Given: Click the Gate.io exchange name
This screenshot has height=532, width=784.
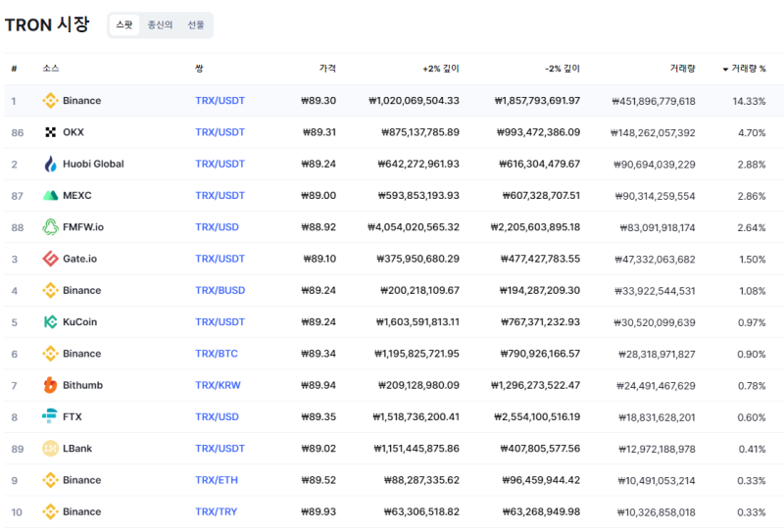Looking at the screenshot, I should pyautogui.click(x=80, y=259).
